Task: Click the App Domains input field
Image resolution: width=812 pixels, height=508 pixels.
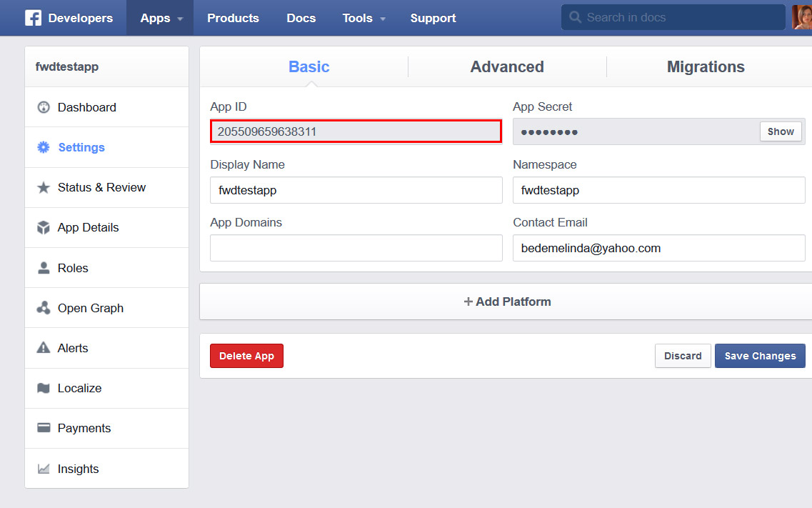Action: click(356, 248)
